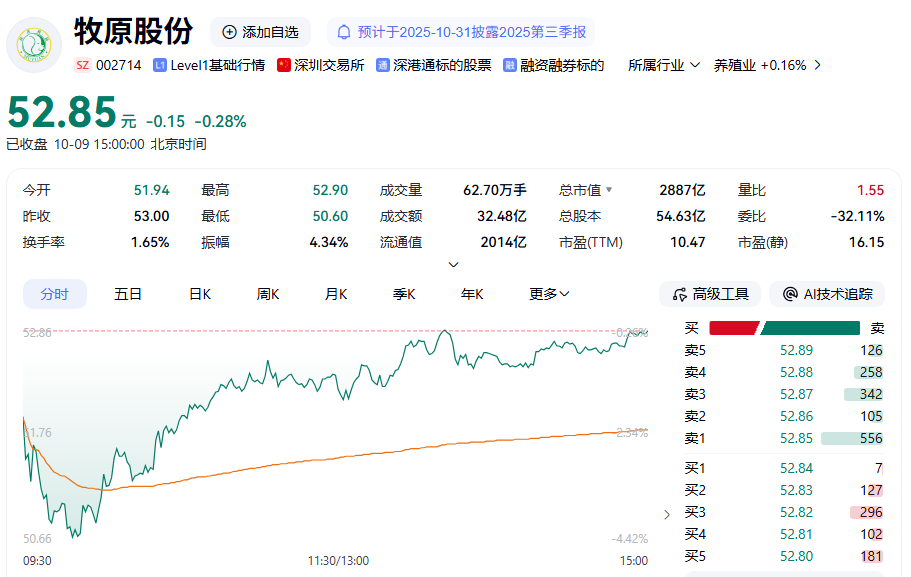This screenshot has height=577, width=911.
Task: Click the stock code 002714
Action: [x=119, y=65]
